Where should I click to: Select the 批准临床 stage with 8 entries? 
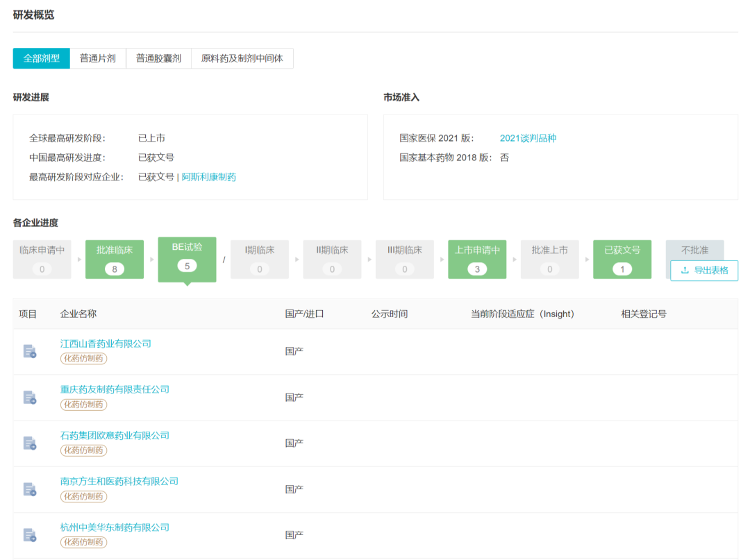tap(115, 259)
